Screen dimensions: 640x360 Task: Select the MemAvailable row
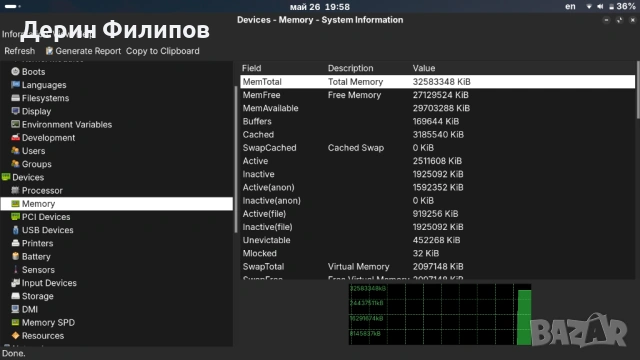(438, 108)
